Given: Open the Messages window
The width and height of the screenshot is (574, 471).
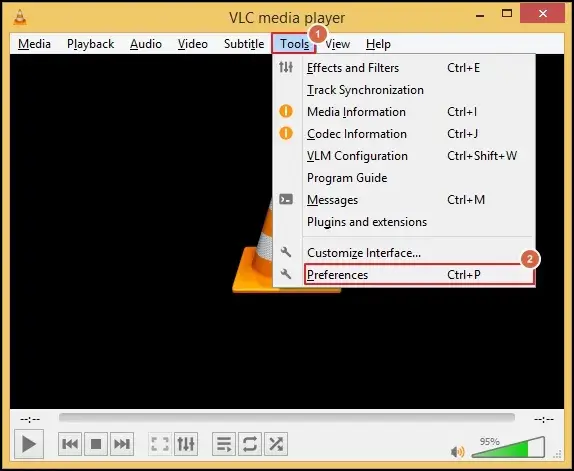Looking at the screenshot, I should pyautogui.click(x=404, y=200).
